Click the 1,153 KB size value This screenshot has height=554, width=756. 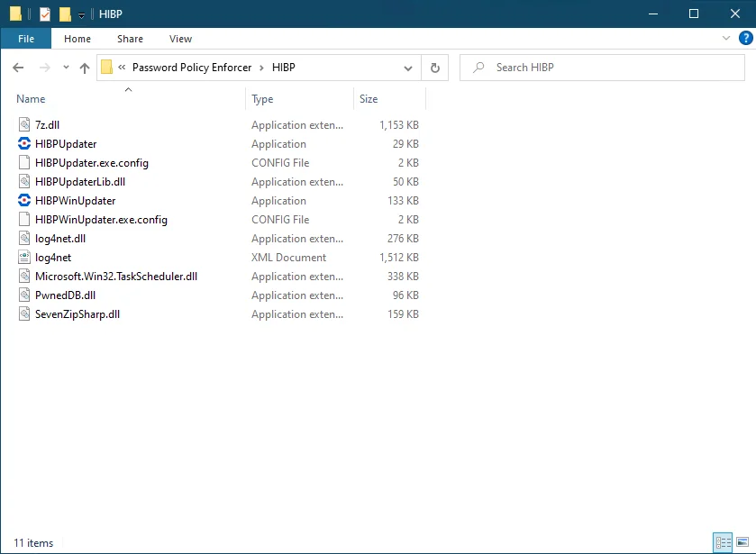[x=399, y=125]
